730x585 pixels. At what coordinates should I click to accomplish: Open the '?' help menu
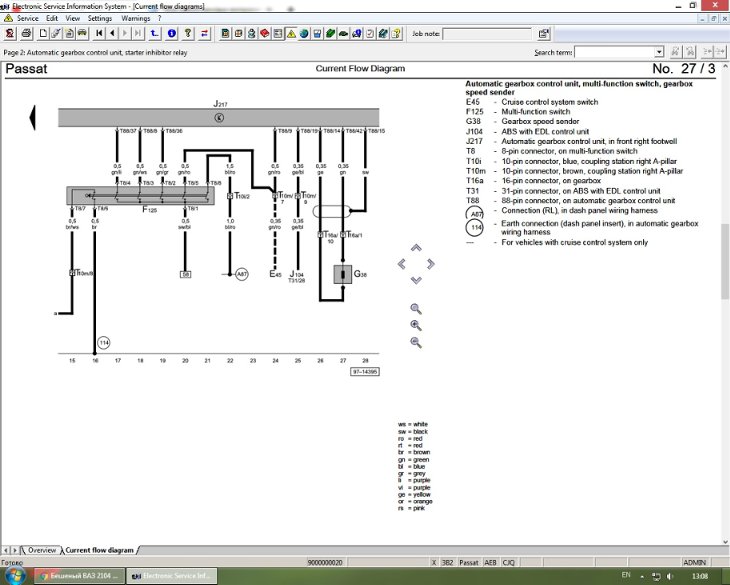[159, 19]
